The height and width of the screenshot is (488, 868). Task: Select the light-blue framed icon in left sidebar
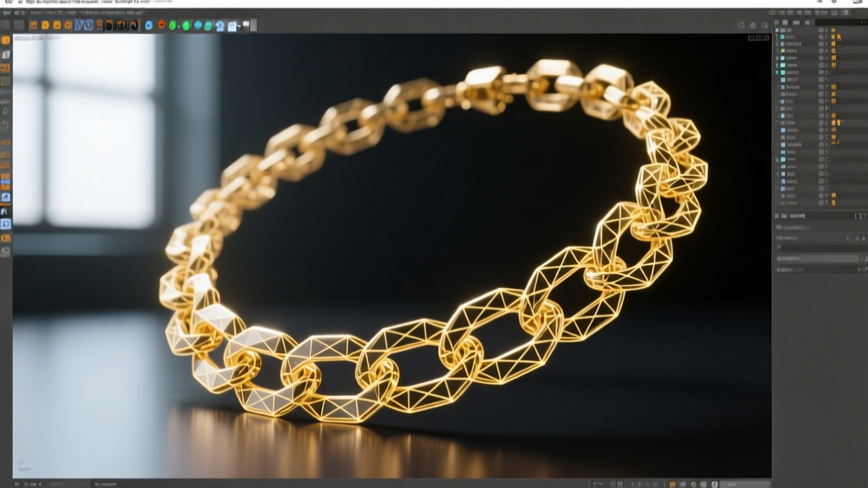(6, 224)
